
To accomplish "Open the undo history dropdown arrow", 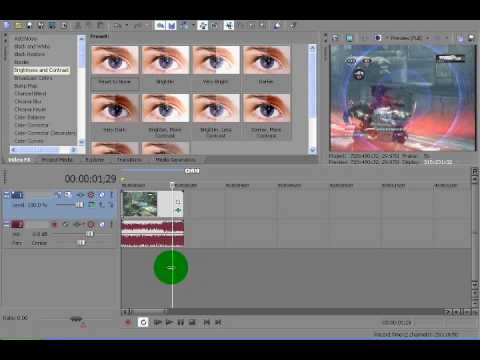I will tap(127, 26).
